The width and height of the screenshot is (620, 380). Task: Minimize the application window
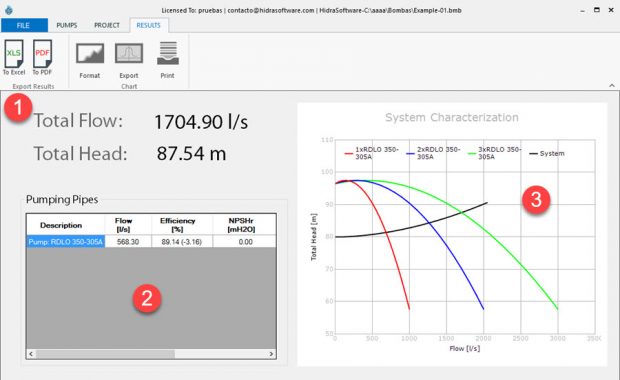tap(582, 11)
